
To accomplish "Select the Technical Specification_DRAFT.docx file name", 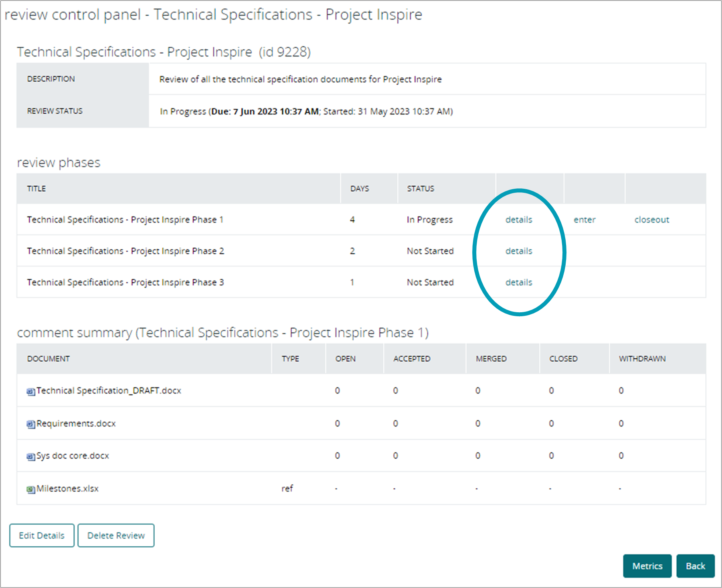I will coord(109,390).
